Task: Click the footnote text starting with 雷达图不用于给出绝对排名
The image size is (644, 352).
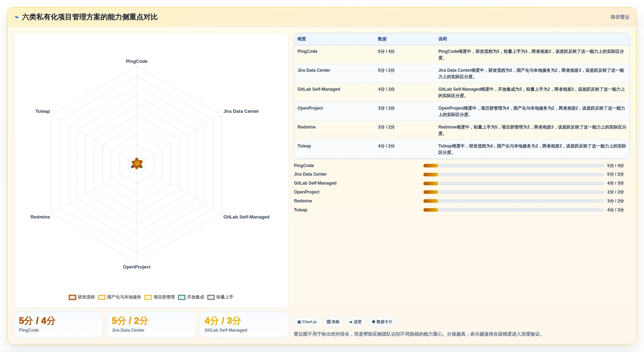Action: click(x=419, y=334)
